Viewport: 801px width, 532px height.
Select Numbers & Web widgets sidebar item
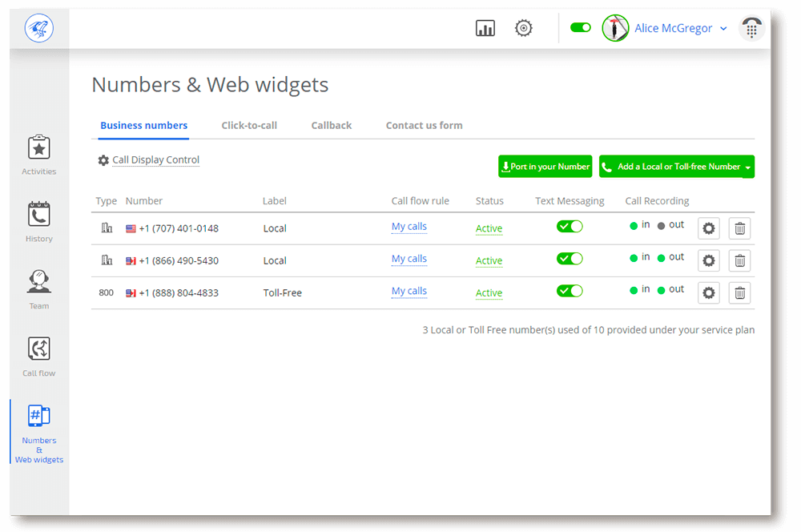38,433
